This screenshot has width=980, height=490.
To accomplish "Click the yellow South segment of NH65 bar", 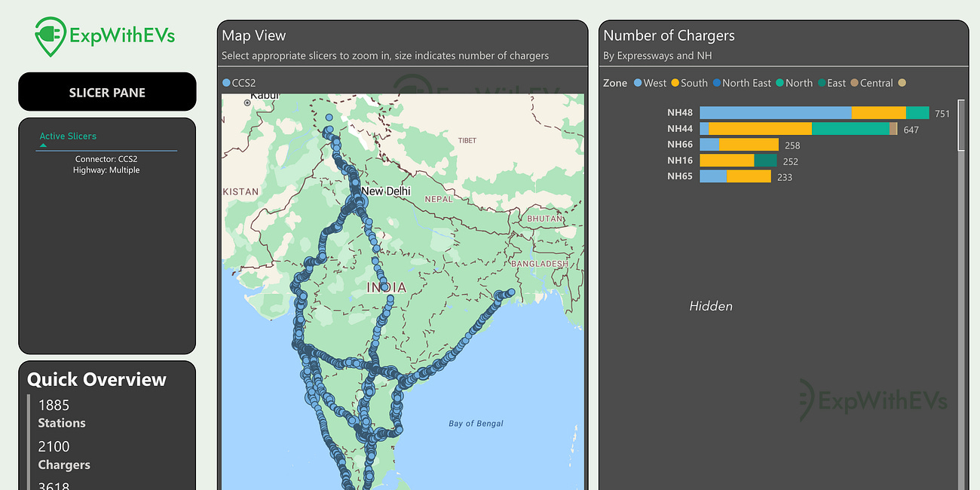I will click(749, 176).
